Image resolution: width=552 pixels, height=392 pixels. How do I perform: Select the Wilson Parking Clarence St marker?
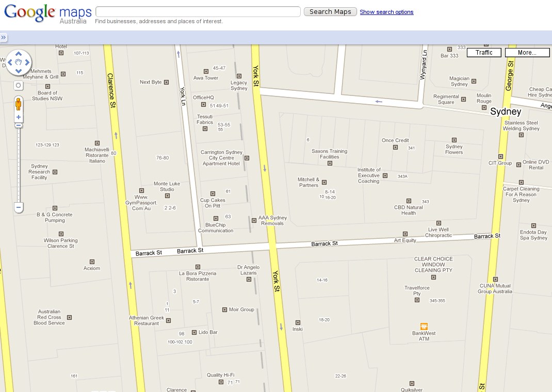(61, 234)
